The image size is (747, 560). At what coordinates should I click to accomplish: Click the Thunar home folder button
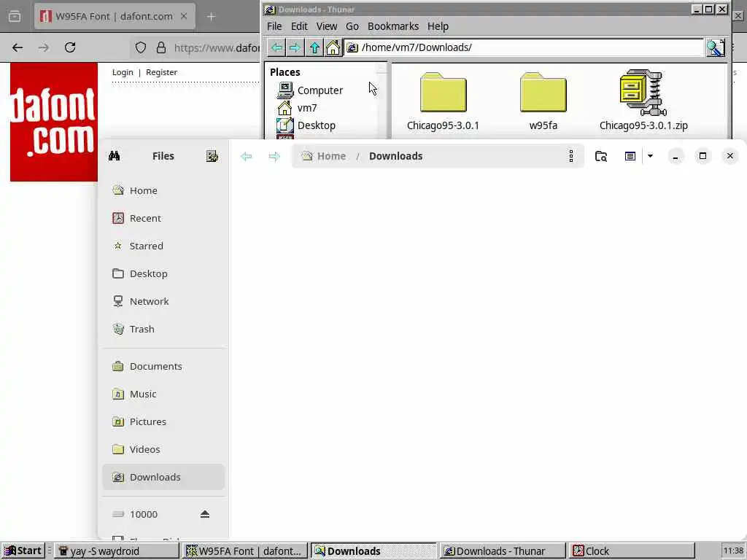point(333,47)
